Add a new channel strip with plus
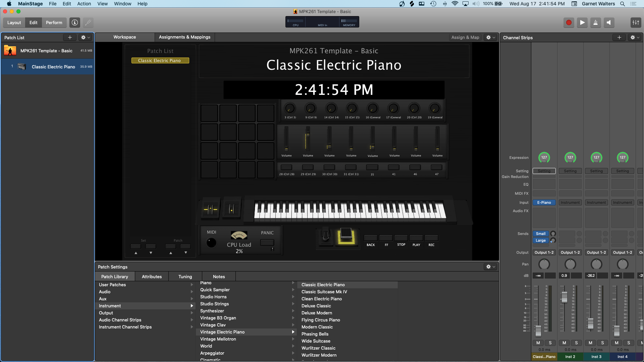 click(x=619, y=38)
